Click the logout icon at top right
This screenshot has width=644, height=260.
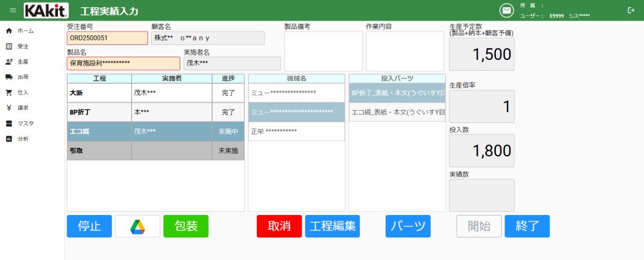[630, 10]
